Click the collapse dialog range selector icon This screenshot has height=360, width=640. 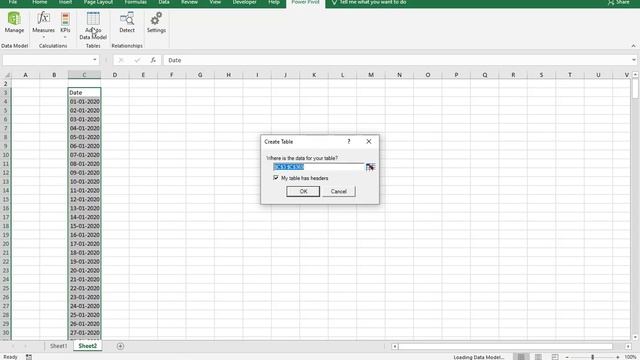click(370, 167)
